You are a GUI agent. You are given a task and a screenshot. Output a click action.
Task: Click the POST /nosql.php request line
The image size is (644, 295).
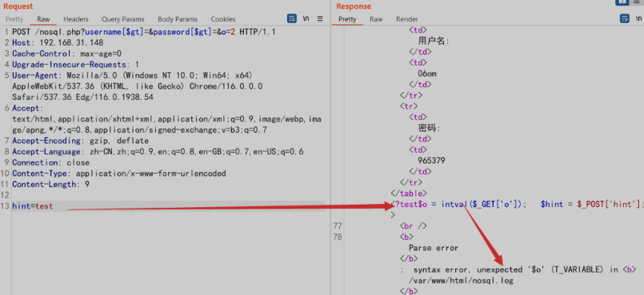pos(144,32)
